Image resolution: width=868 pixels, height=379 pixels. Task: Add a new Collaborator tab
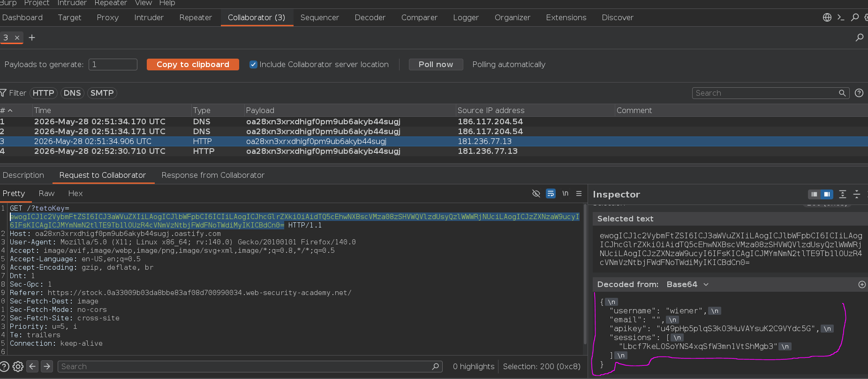click(x=32, y=38)
